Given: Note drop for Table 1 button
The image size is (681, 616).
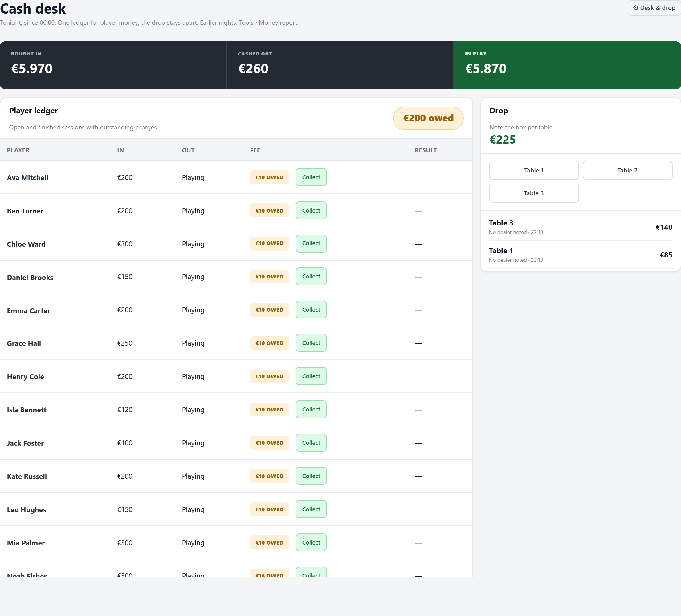Looking at the screenshot, I should tap(534, 171).
